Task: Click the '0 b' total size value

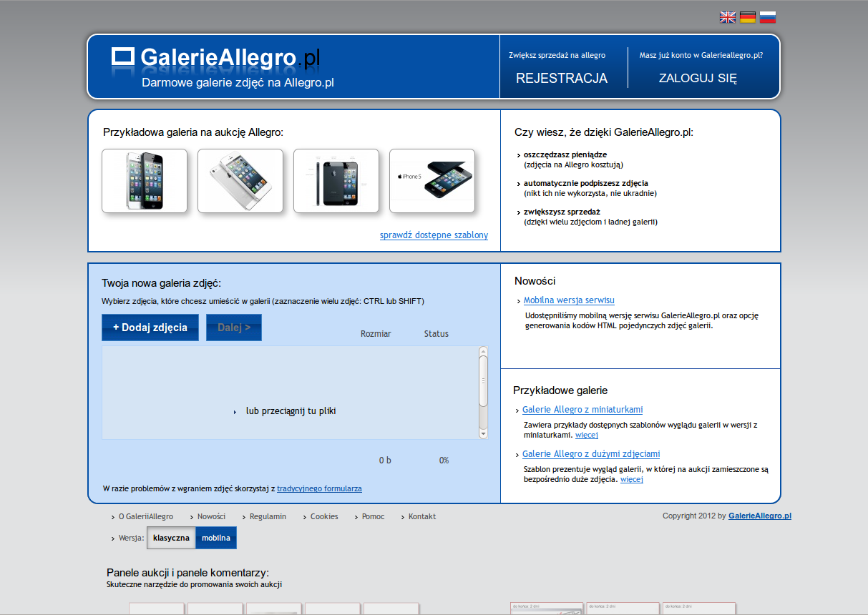Action: tap(385, 461)
